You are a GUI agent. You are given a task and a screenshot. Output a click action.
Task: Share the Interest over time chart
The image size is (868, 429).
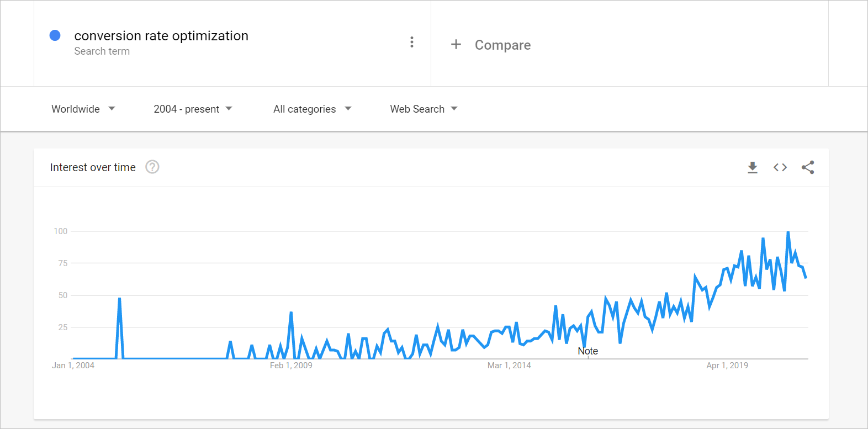(808, 167)
